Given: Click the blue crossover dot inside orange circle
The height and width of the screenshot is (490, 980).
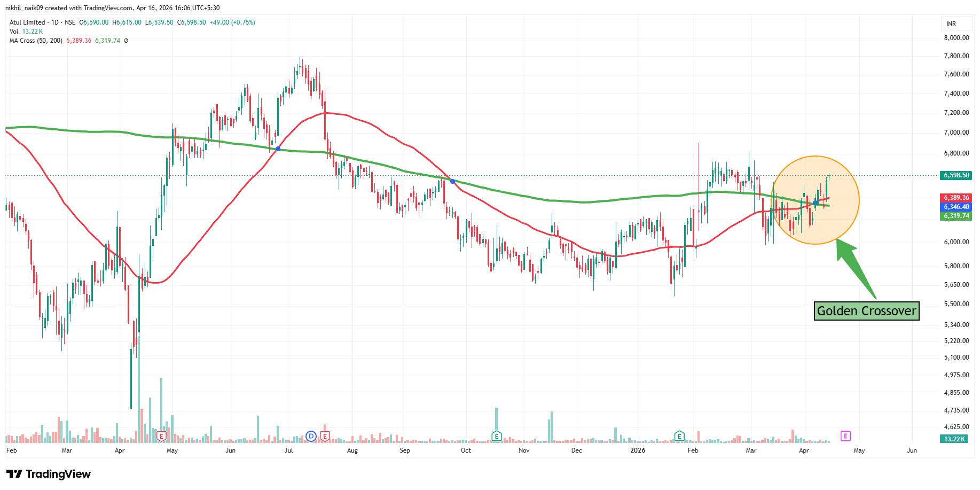Looking at the screenshot, I should pyautogui.click(x=815, y=203).
